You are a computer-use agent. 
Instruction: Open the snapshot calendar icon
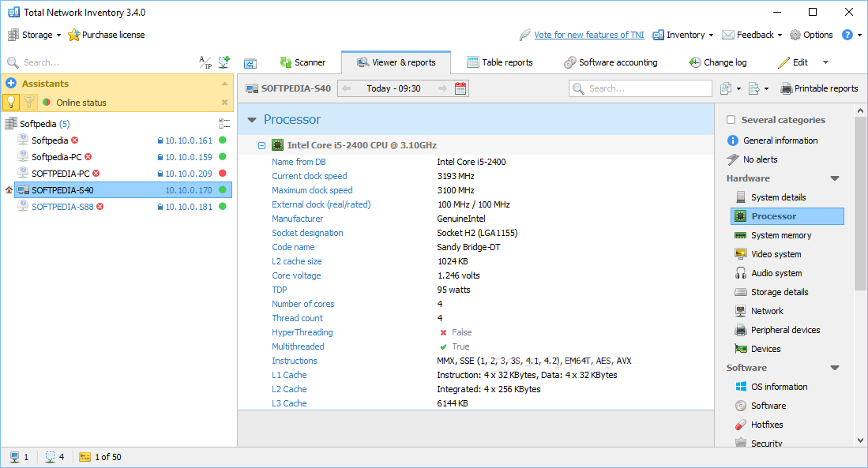pyautogui.click(x=460, y=88)
